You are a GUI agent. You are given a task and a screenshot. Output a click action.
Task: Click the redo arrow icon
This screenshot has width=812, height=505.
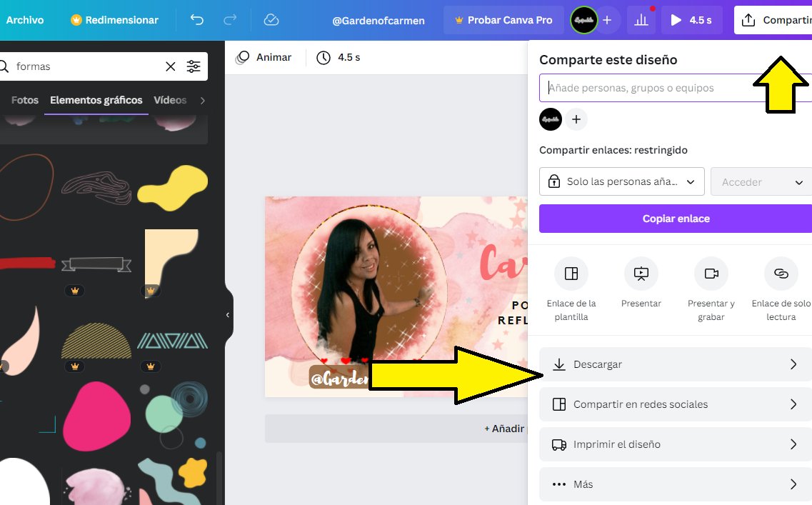click(x=230, y=20)
